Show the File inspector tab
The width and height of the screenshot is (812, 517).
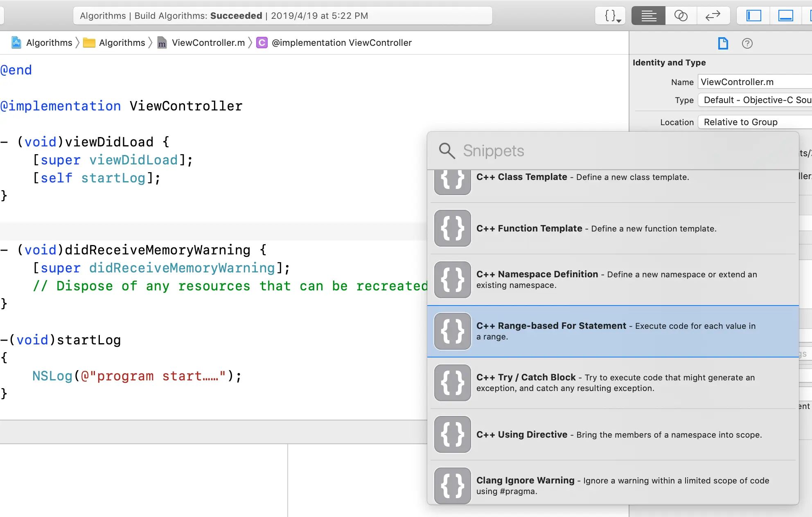tap(723, 43)
